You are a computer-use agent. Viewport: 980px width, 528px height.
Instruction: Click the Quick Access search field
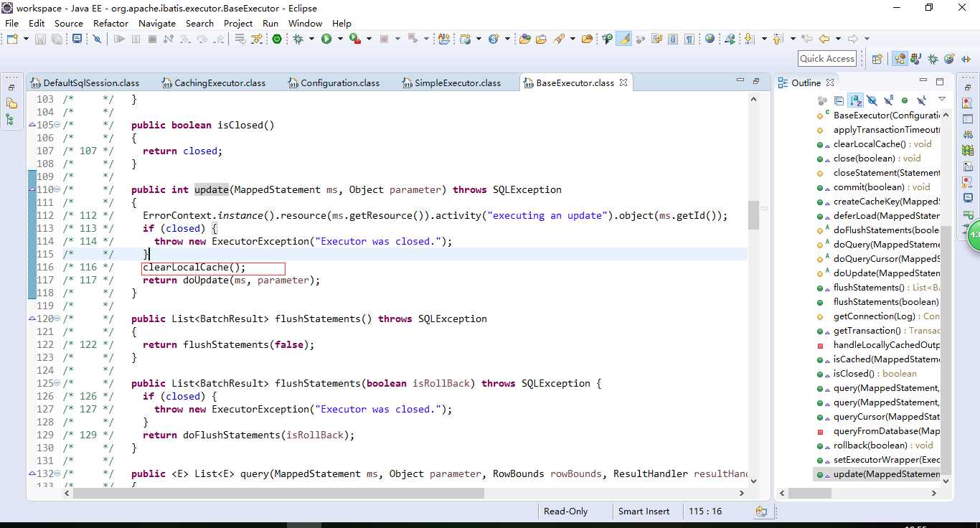click(827, 59)
